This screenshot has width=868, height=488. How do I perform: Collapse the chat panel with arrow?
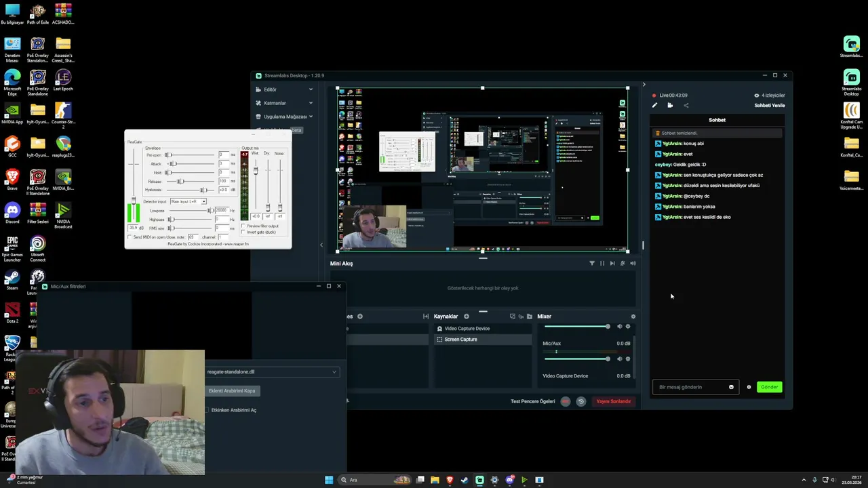tap(644, 85)
